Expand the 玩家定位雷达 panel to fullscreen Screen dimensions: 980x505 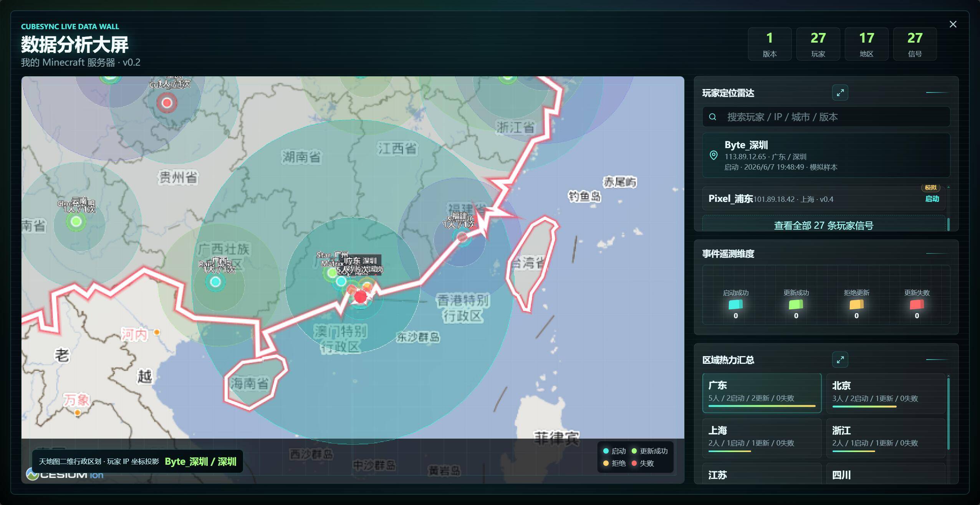pyautogui.click(x=840, y=92)
